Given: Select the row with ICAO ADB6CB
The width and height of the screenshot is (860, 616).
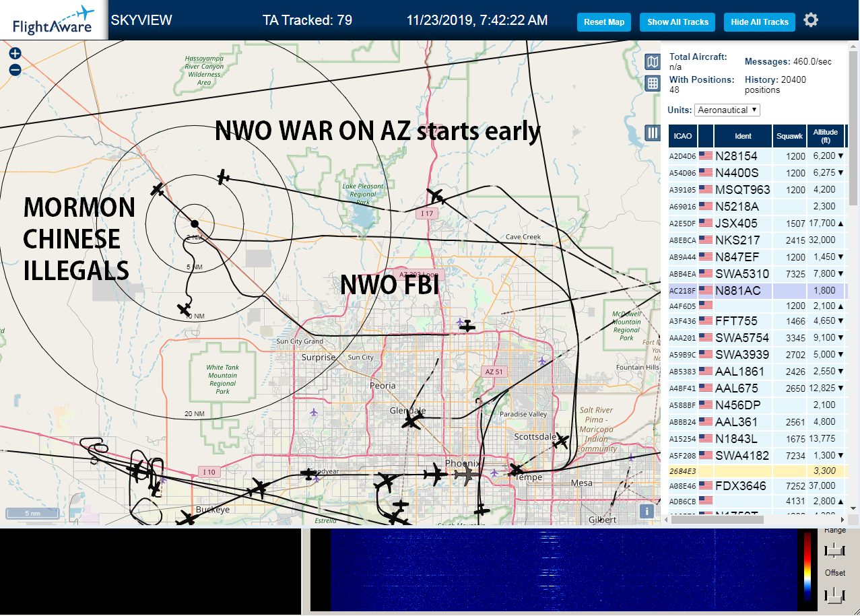Looking at the screenshot, I should [758, 501].
